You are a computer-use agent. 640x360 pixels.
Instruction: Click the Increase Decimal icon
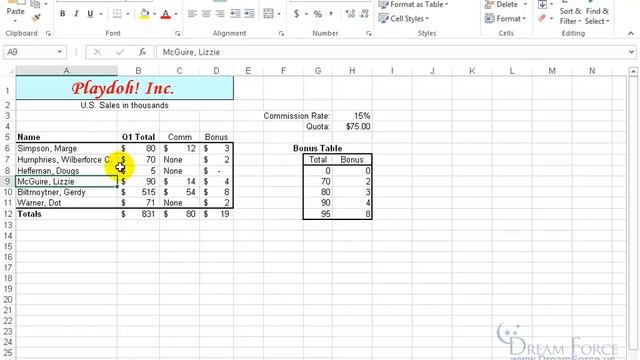(x=350, y=14)
